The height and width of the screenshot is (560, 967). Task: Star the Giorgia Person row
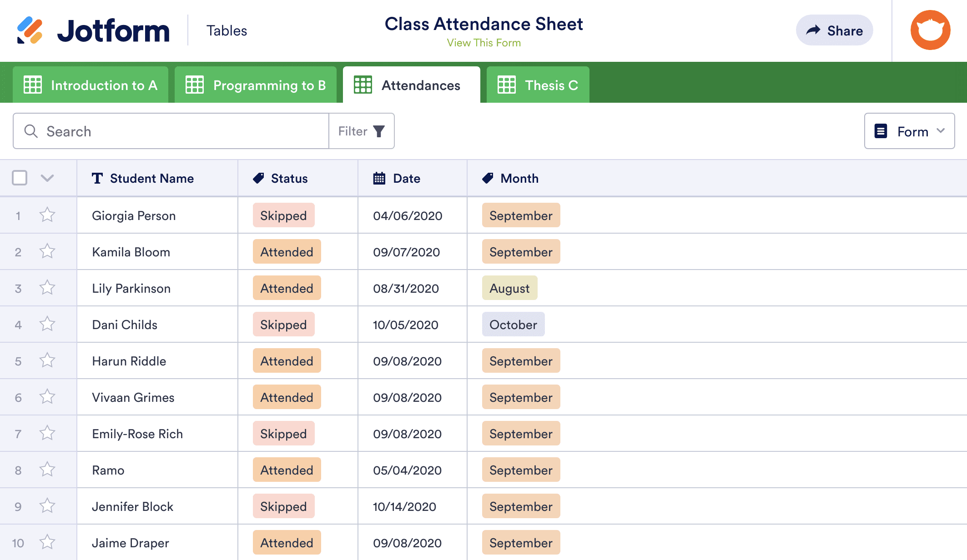tap(47, 215)
